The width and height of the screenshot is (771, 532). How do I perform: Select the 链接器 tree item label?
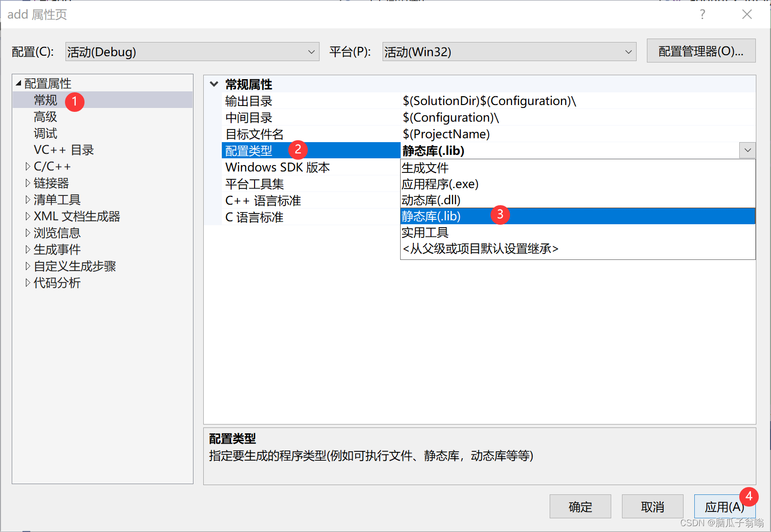[51, 183]
